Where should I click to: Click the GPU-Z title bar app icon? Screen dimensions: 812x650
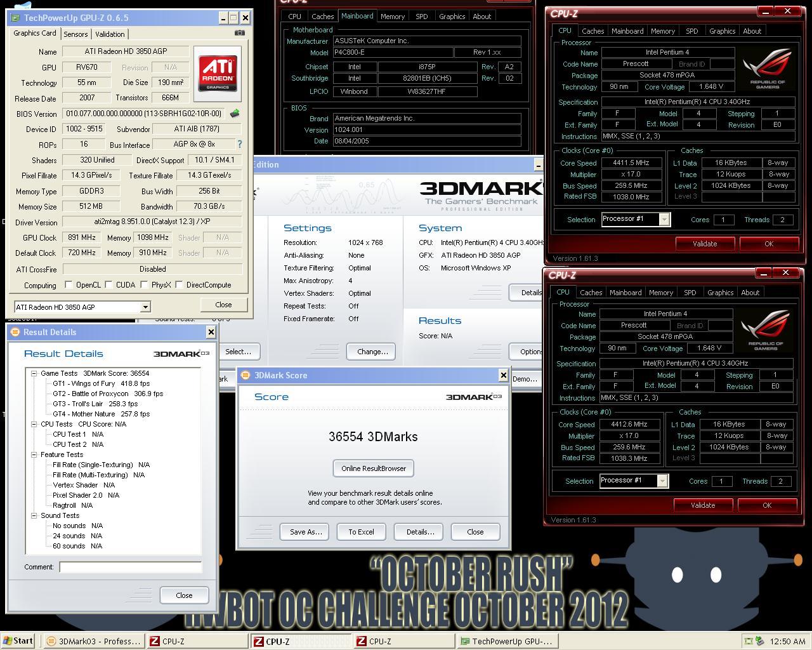click(16, 18)
